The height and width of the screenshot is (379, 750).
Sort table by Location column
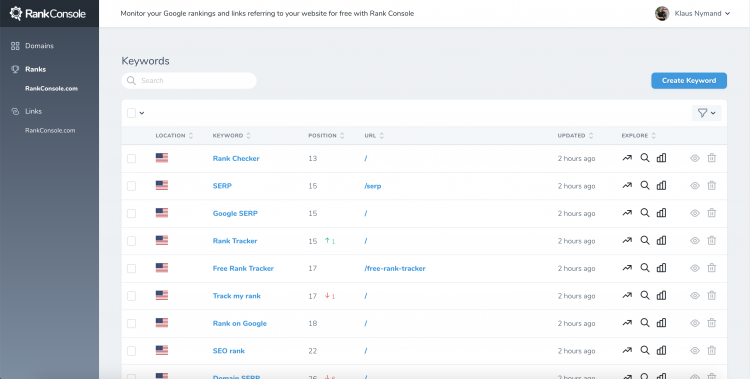coord(174,135)
